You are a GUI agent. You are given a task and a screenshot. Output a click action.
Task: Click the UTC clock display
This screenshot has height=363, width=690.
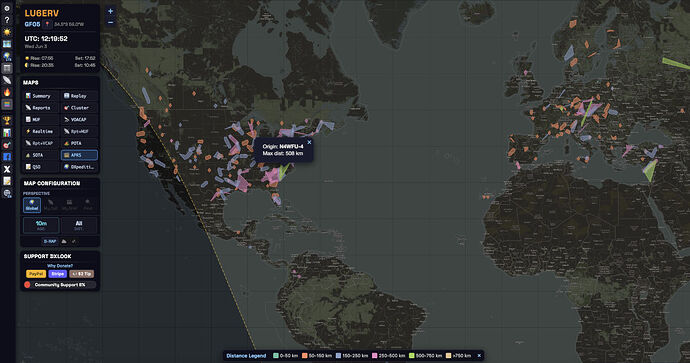click(46, 39)
